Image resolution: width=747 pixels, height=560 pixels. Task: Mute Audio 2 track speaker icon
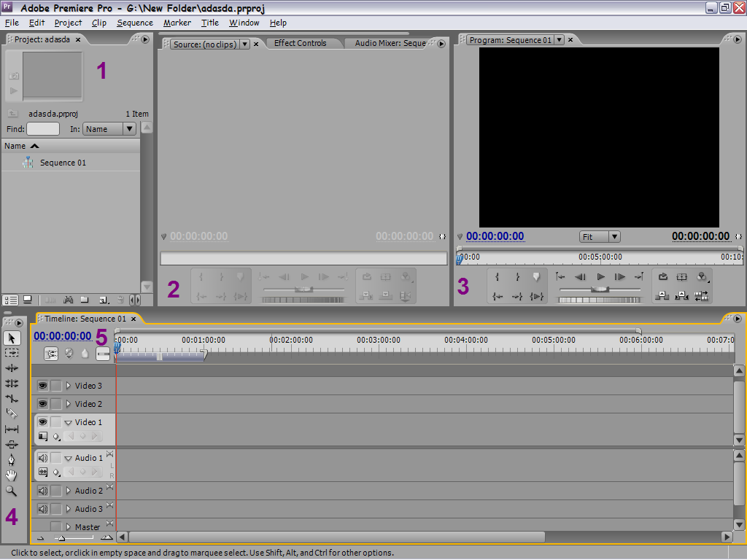click(x=43, y=491)
